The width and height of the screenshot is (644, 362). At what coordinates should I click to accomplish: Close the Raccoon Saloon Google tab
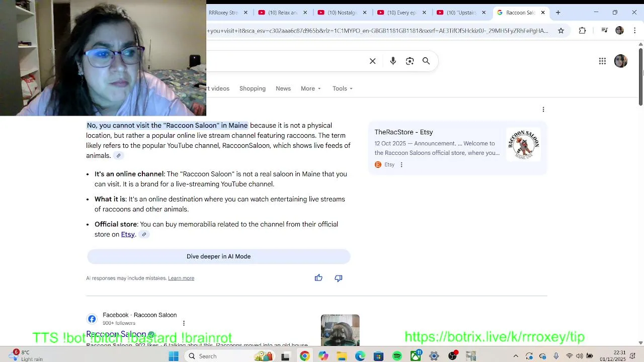(543, 13)
